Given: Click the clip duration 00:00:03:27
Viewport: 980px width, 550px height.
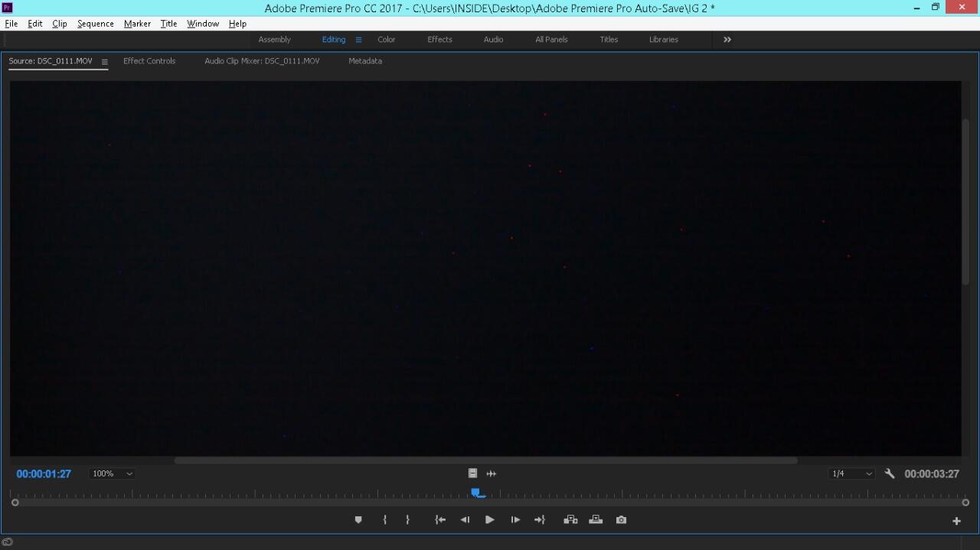Looking at the screenshot, I should click(932, 474).
